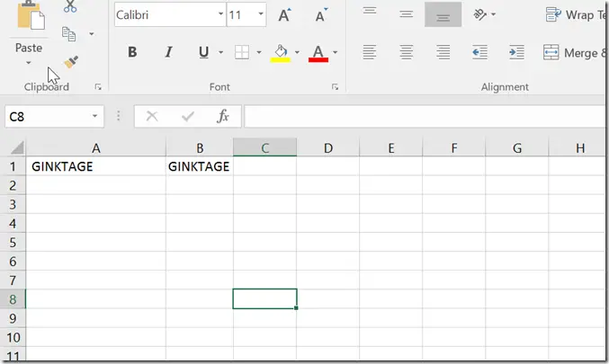Open the Name Box dropdown arrow
The width and height of the screenshot is (609, 364).
94,116
